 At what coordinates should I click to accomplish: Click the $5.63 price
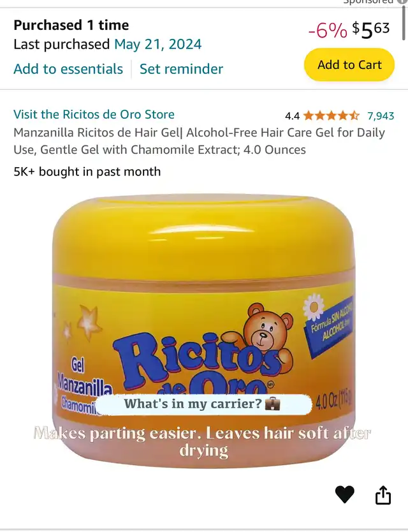pyautogui.click(x=370, y=29)
